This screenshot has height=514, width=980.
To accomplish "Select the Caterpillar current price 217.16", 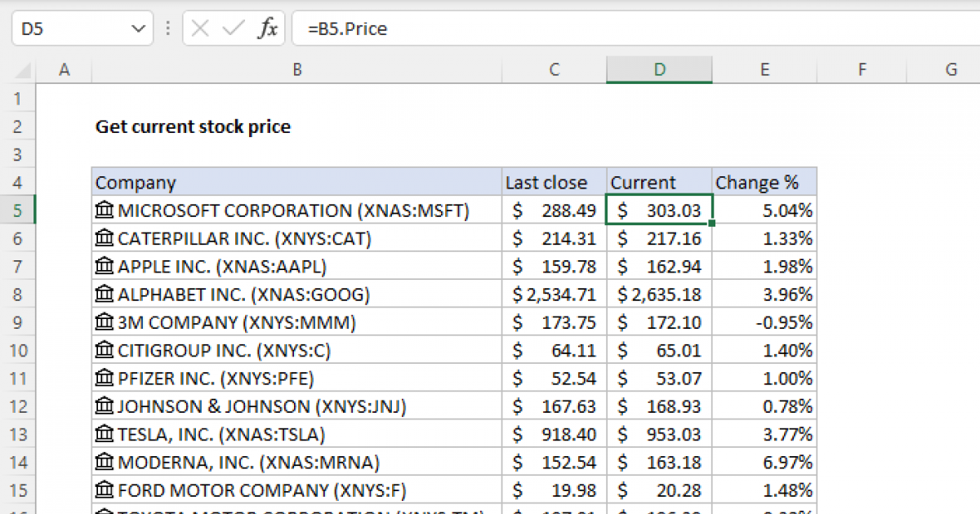I will click(659, 238).
